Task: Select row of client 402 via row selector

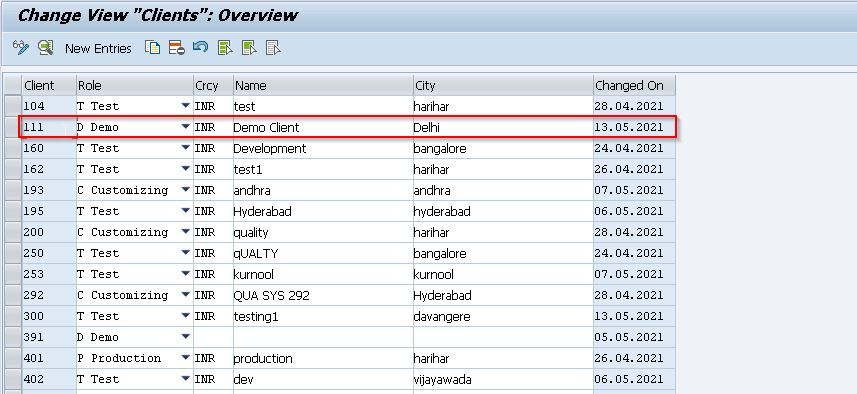Action: [x=13, y=379]
